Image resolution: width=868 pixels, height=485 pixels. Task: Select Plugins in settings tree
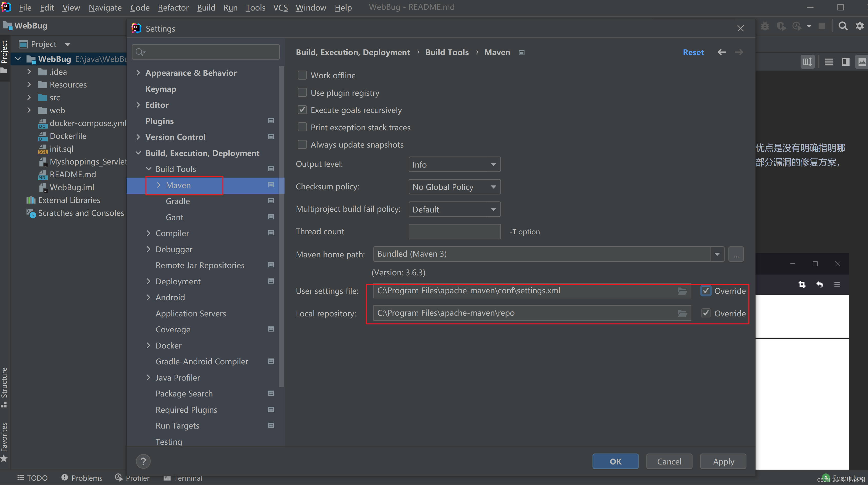pyautogui.click(x=159, y=121)
